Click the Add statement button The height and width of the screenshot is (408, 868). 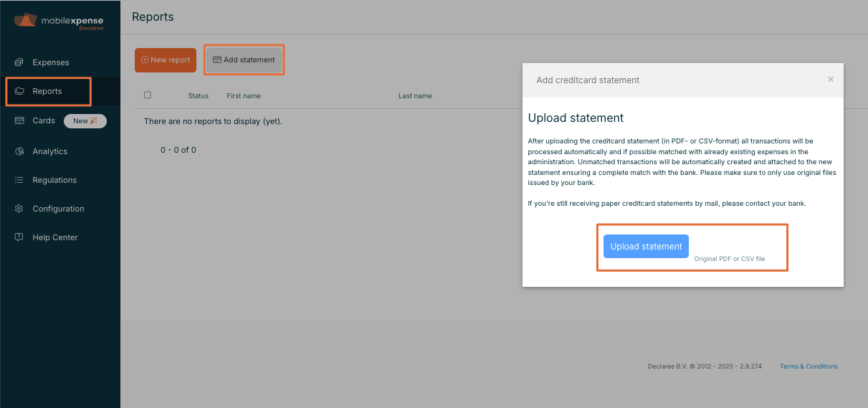coord(244,60)
